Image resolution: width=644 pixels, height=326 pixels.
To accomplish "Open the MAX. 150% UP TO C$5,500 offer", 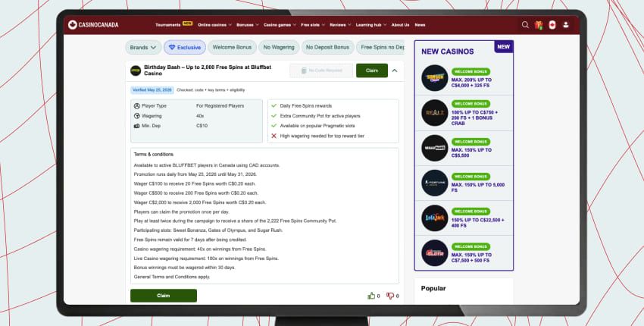I will (471, 153).
